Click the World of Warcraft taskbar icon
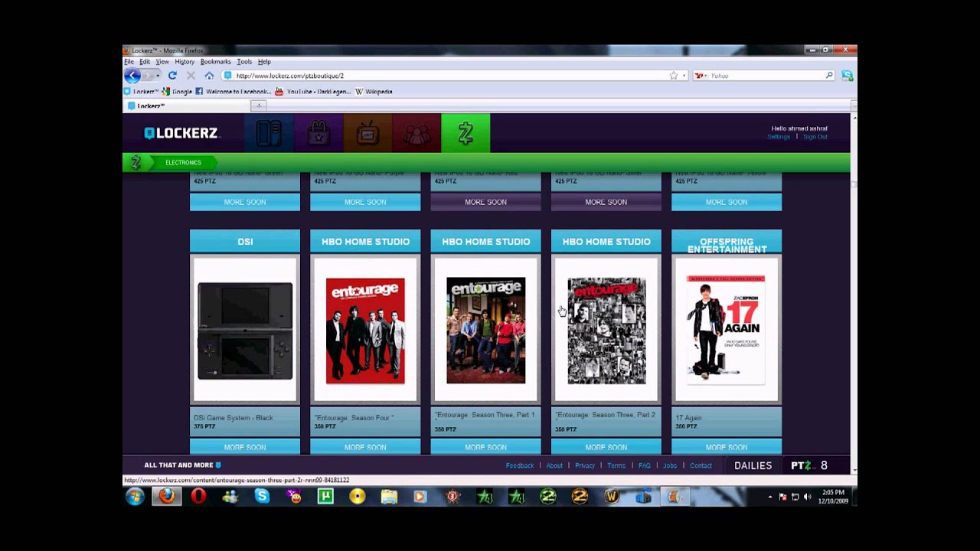 coord(611,497)
